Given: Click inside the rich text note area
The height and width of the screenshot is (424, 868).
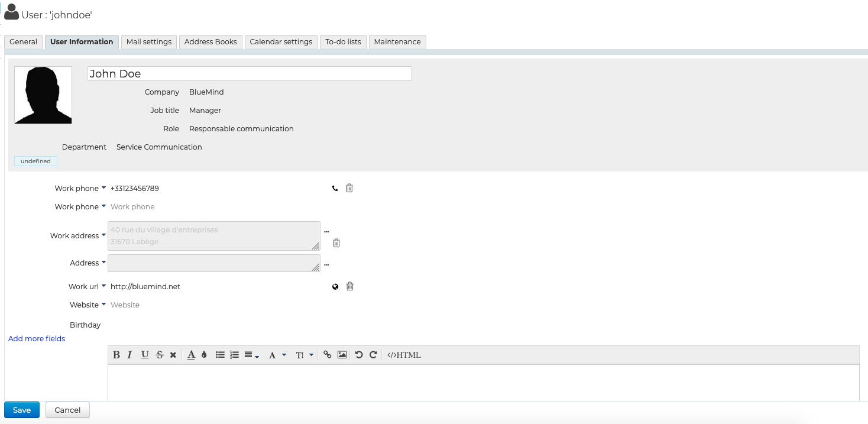Looking at the screenshot, I should (x=483, y=383).
